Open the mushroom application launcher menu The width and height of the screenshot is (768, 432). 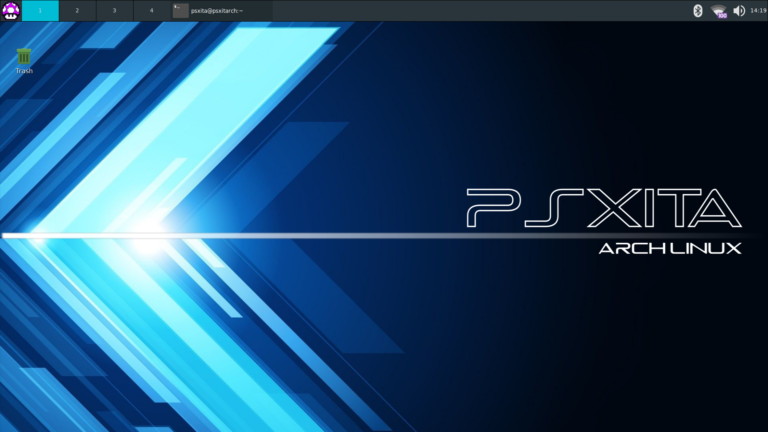[10, 10]
